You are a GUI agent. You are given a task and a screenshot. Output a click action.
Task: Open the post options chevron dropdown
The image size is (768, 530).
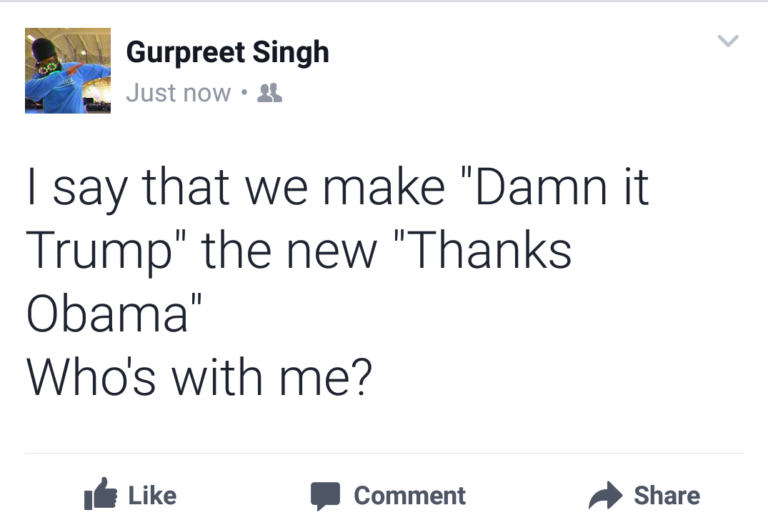pos(729,41)
